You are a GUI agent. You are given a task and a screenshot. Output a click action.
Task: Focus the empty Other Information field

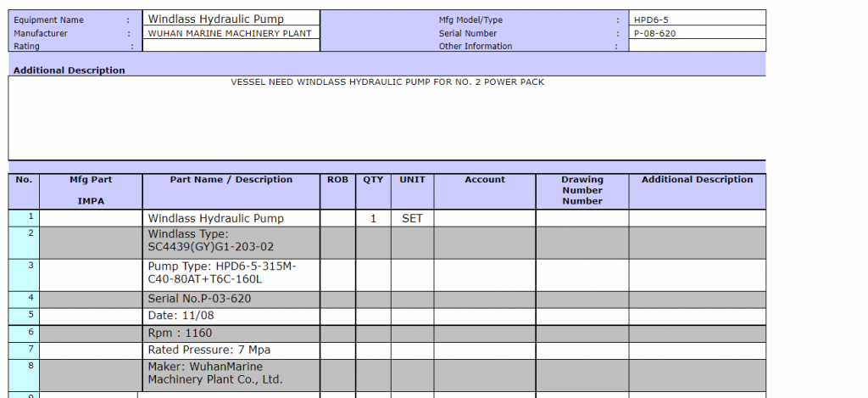pyautogui.click(x=697, y=47)
